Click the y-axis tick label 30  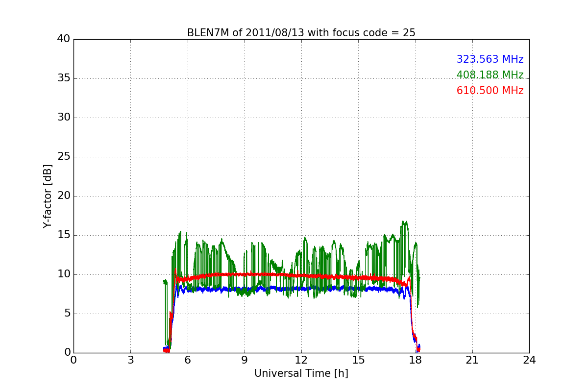pyautogui.click(x=64, y=118)
